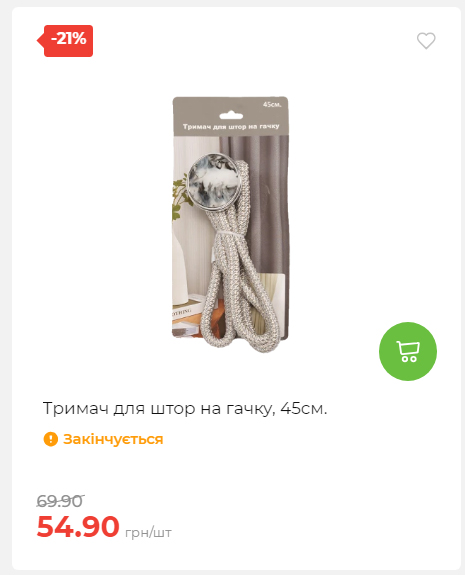Open the product photo of the curtain holder

[x=230, y=224]
